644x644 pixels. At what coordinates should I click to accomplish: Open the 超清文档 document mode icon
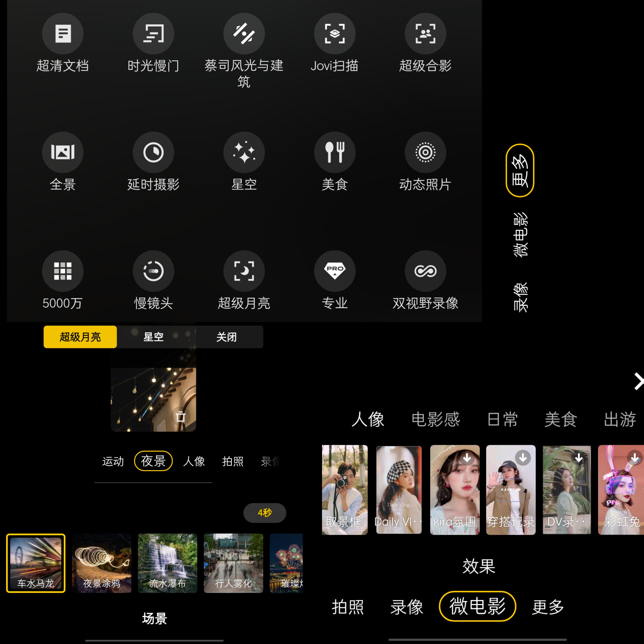tap(63, 34)
